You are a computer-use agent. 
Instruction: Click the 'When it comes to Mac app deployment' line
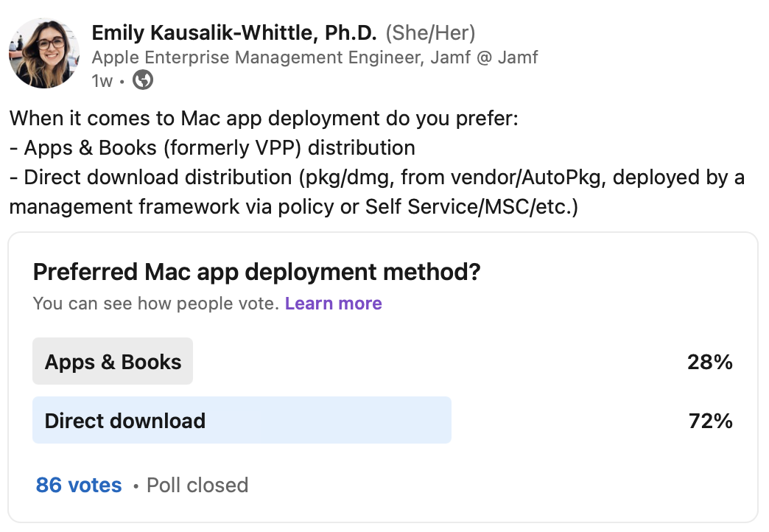click(264, 118)
